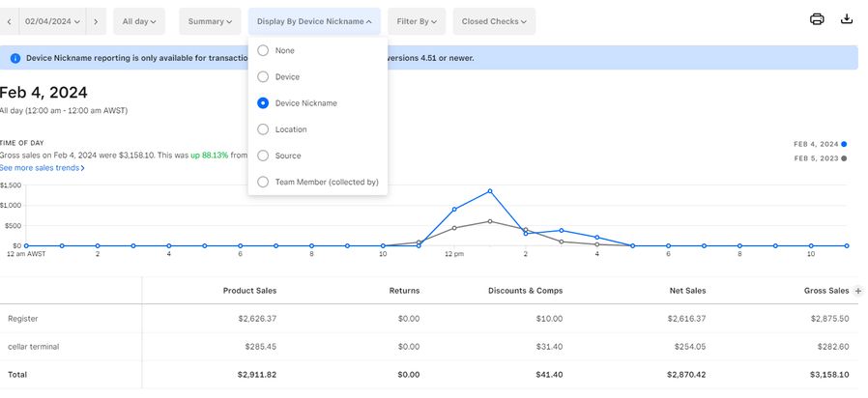Screen dimensions: 868x398
Task: Open See more sales trends link
Action: 43,168
